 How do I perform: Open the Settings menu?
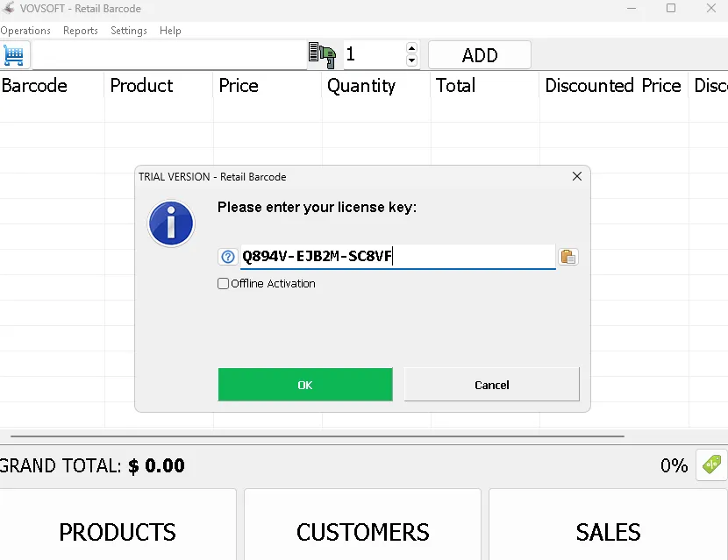click(x=128, y=30)
